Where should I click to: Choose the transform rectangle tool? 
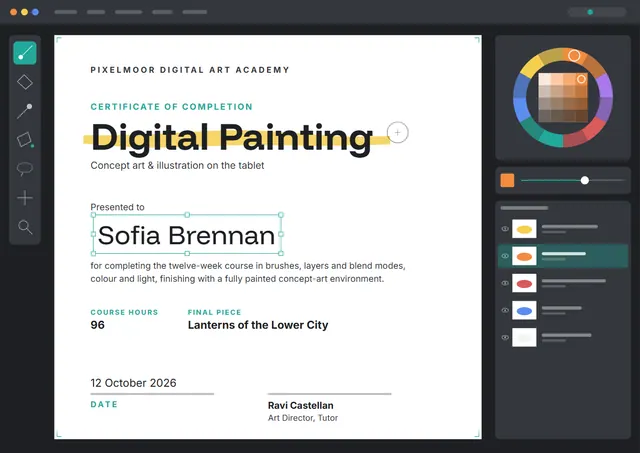coord(25,140)
